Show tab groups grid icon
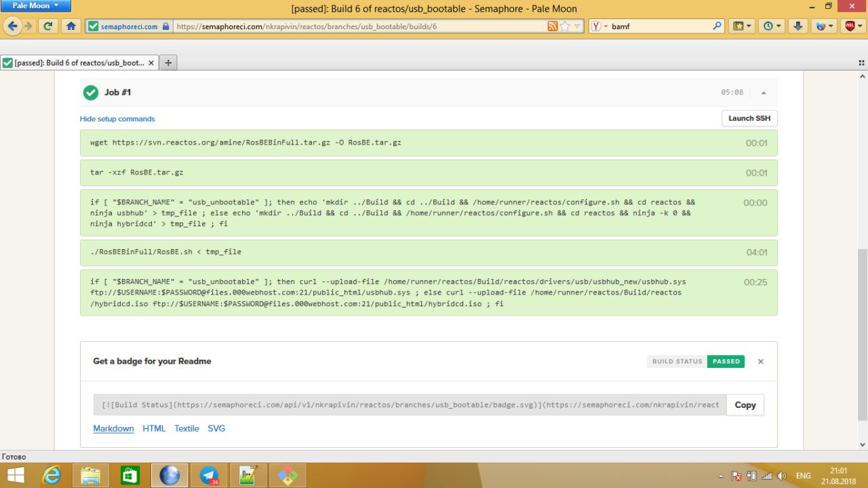The width and height of the screenshot is (868, 488). point(861,62)
